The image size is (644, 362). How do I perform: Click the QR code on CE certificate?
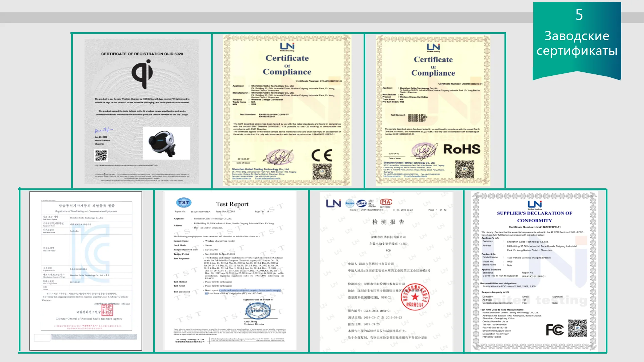[x=322, y=172]
